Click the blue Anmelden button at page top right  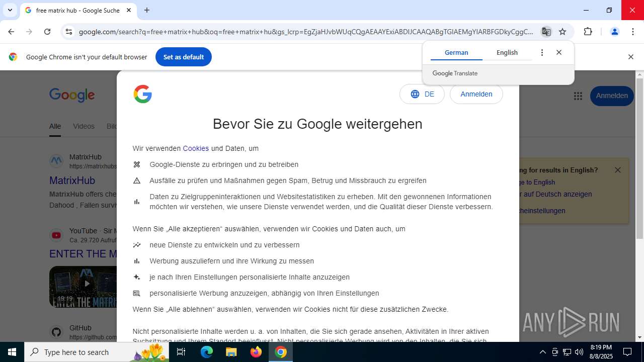[x=612, y=96]
